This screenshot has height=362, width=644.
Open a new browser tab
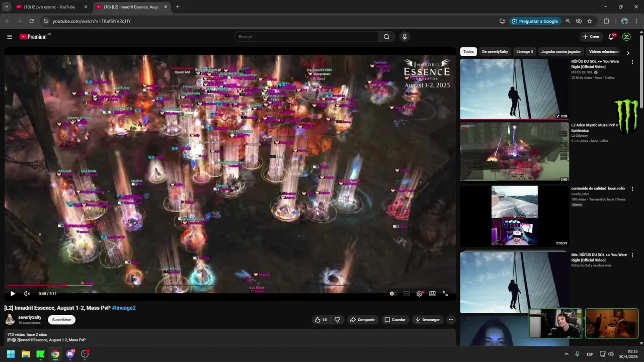178,7
